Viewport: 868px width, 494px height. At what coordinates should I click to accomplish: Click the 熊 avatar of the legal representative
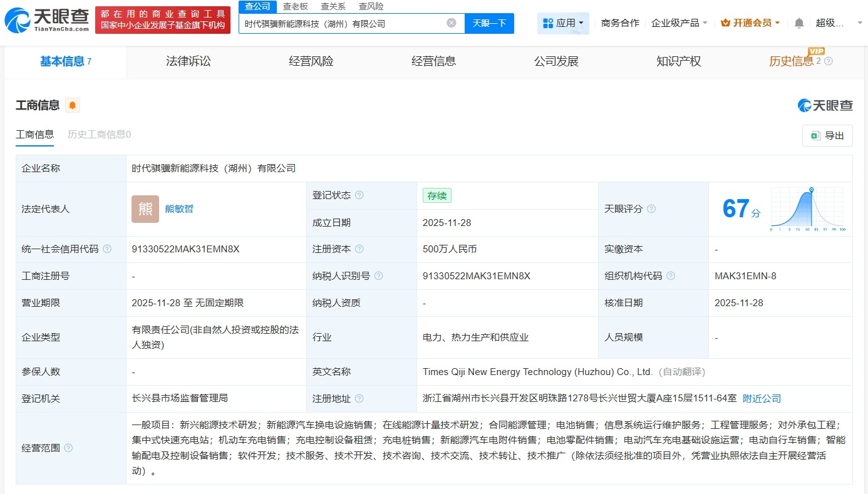click(x=145, y=208)
